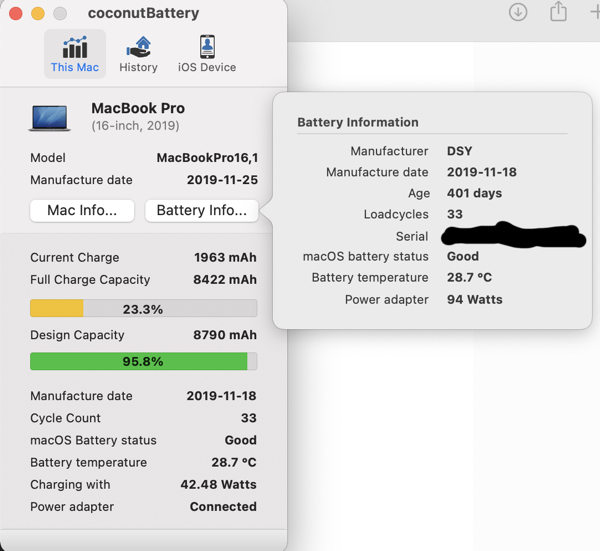The height and width of the screenshot is (551, 600).
Task: Switch to the iOS Device tab
Action: 207,54
